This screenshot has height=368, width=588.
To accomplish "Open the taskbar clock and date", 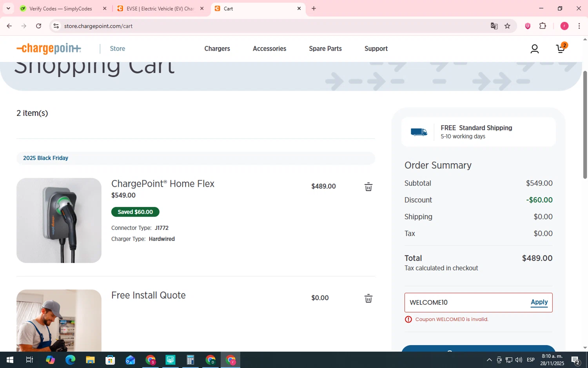I will 552,360.
